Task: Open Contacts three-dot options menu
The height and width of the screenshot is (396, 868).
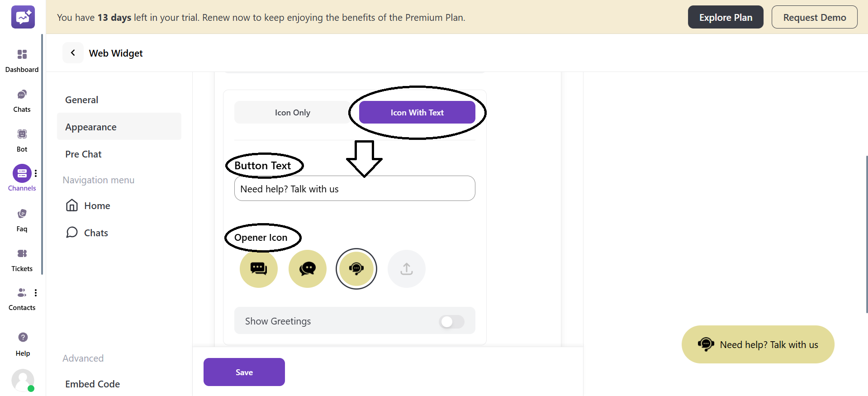Action: [36, 293]
